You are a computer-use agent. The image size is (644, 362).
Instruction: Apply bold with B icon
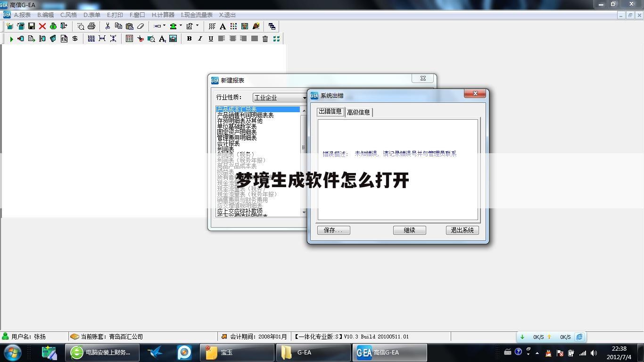click(x=189, y=39)
